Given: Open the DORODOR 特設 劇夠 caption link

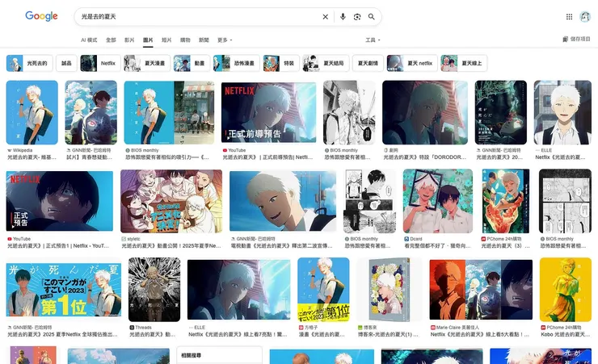Looking at the screenshot, I should point(425,157).
